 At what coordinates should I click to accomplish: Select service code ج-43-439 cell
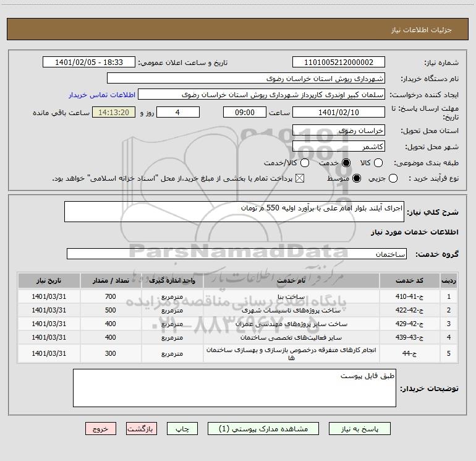(409, 338)
